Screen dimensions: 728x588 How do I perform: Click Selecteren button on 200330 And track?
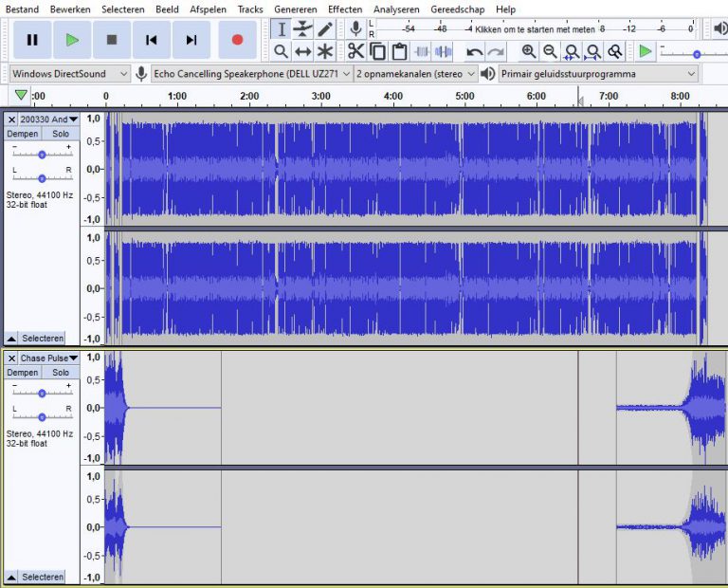pyautogui.click(x=43, y=339)
